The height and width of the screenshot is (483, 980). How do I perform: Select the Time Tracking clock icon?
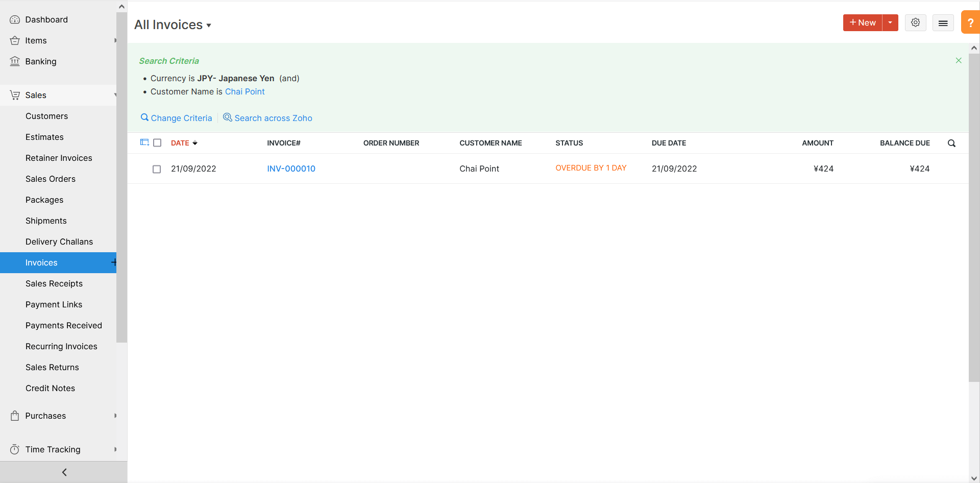15,449
